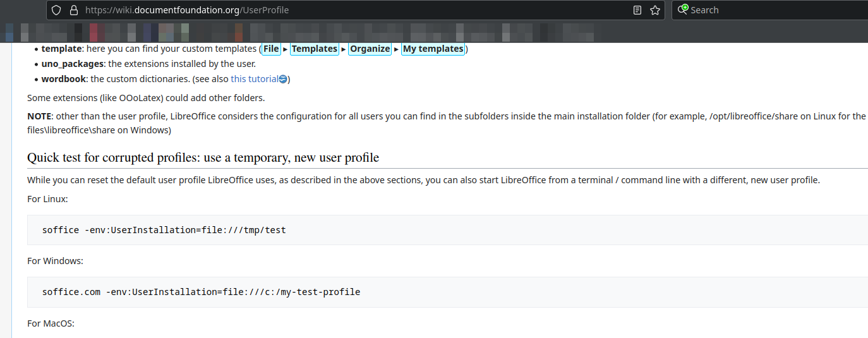Click the 'For MacOS:' text

click(51, 323)
